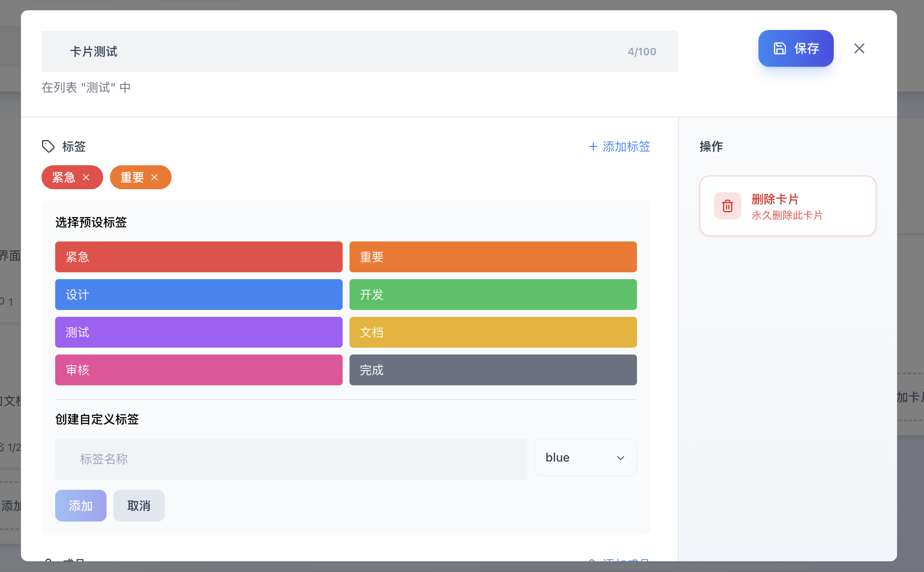This screenshot has height=572, width=924.
Task: Close the card dialog with X
Action: 859,48
